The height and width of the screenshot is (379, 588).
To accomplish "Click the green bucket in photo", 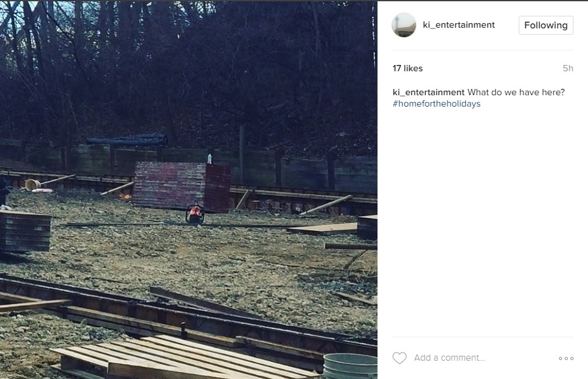I will pos(350,366).
